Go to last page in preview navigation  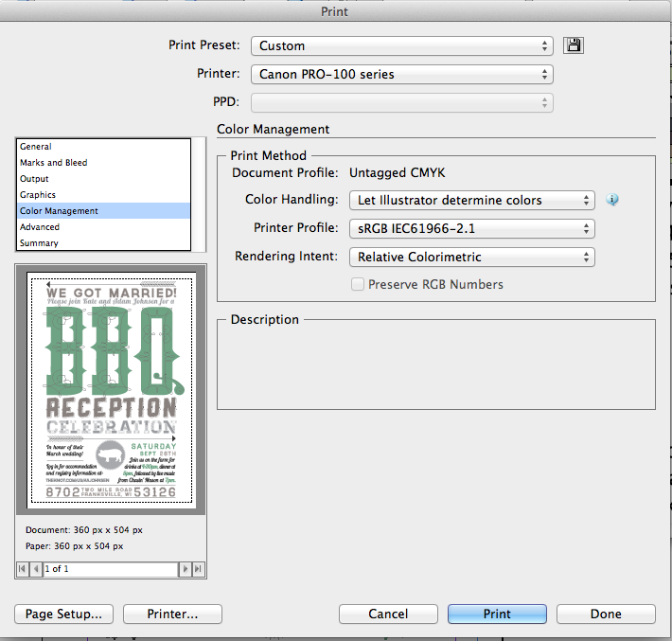pyautogui.click(x=198, y=569)
